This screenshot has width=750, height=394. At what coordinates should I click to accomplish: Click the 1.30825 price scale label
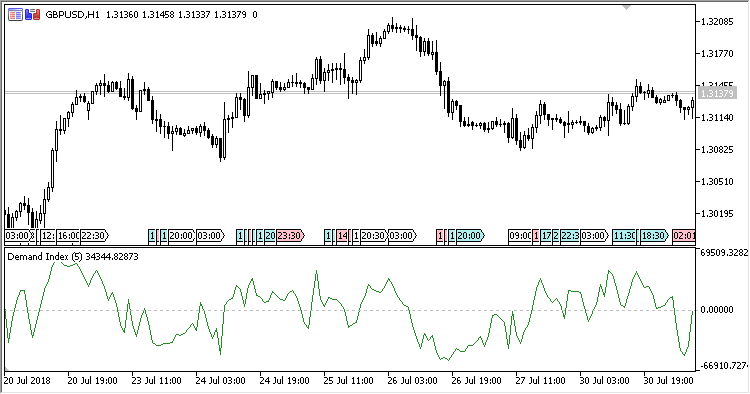[x=717, y=150]
